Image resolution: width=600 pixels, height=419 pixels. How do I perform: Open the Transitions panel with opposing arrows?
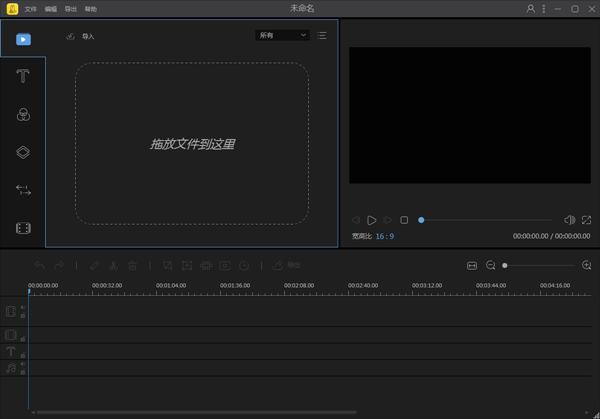[23, 190]
